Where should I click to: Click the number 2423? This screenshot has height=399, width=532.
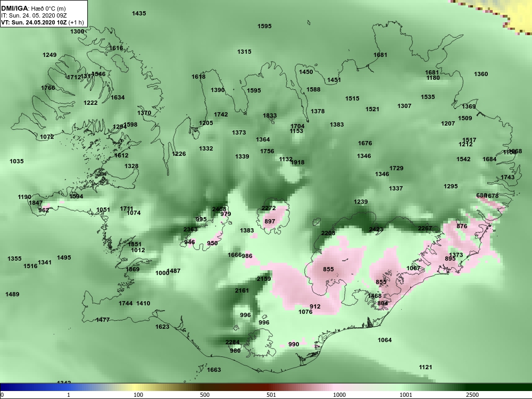[x=376, y=229]
